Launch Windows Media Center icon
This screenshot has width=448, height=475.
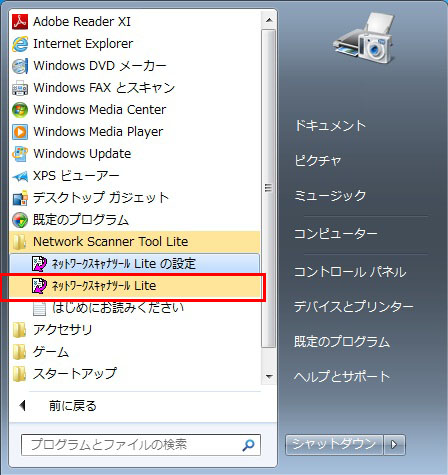click(20, 110)
